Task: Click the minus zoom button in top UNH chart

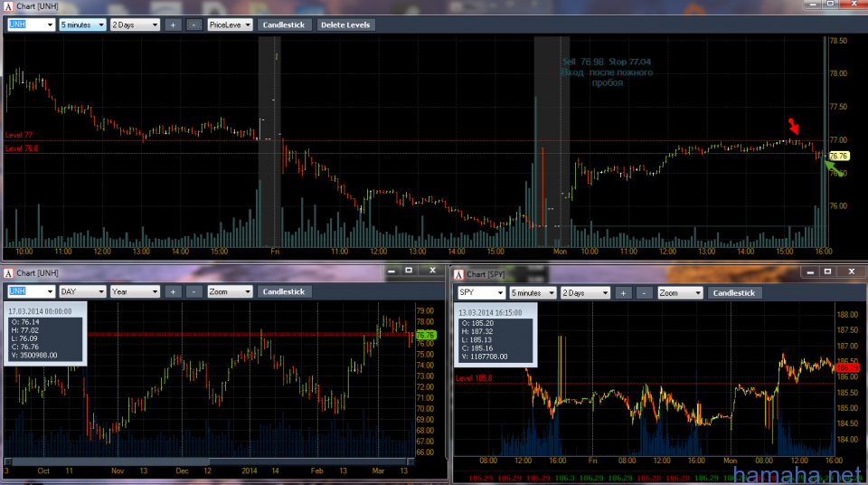Action: 193,25
